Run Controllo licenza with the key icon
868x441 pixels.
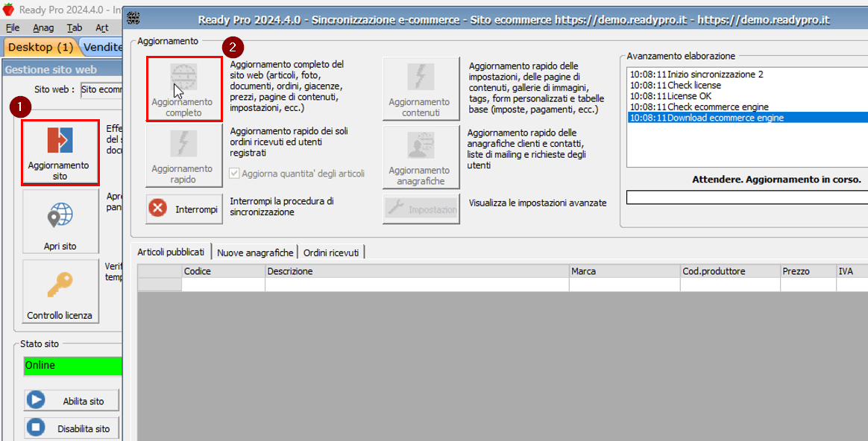pyautogui.click(x=60, y=291)
